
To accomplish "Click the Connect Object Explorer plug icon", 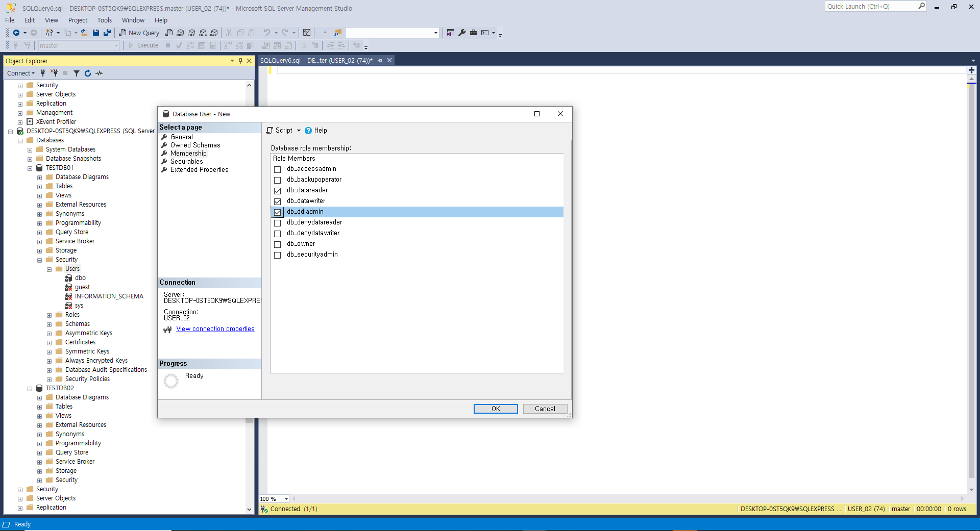I will [43, 73].
